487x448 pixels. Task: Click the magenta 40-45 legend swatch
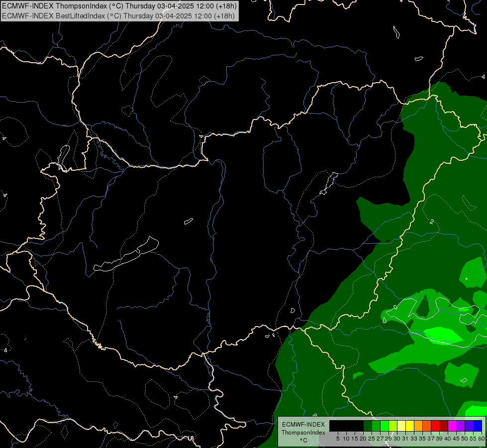click(452, 426)
